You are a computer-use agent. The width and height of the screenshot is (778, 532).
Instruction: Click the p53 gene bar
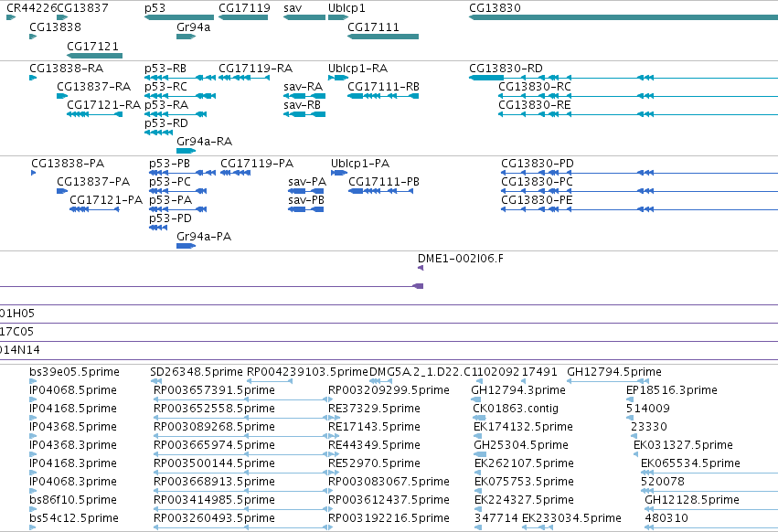(179, 17)
